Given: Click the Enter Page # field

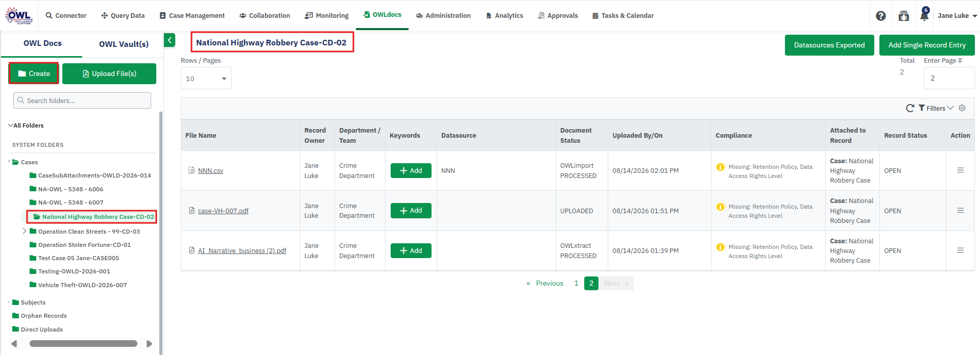Looking at the screenshot, I should tap(949, 78).
